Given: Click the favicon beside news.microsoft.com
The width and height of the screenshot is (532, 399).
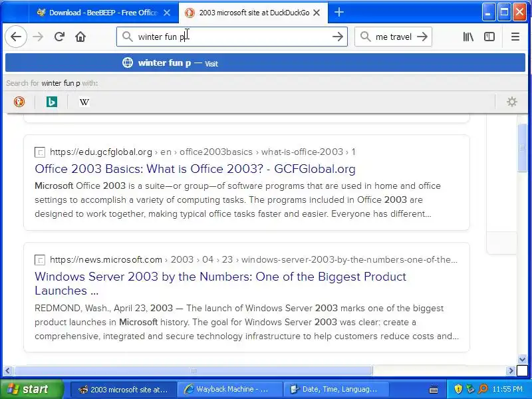Looking at the screenshot, I should 40,260.
